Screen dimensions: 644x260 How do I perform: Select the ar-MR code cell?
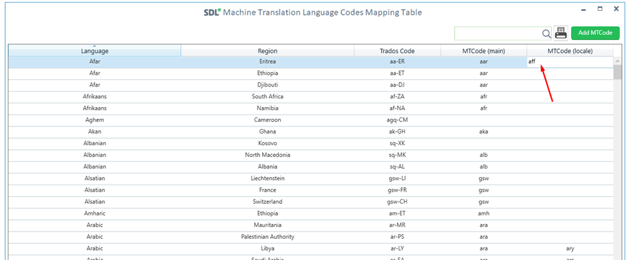pyautogui.click(x=397, y=225)
